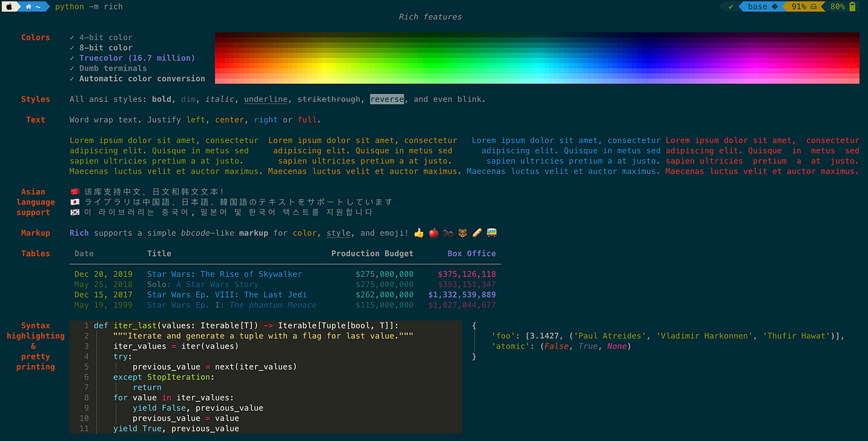Viewport: 868px width, 441px height.
Task: Click the Japan flag emoji
Action: point(75,202)
